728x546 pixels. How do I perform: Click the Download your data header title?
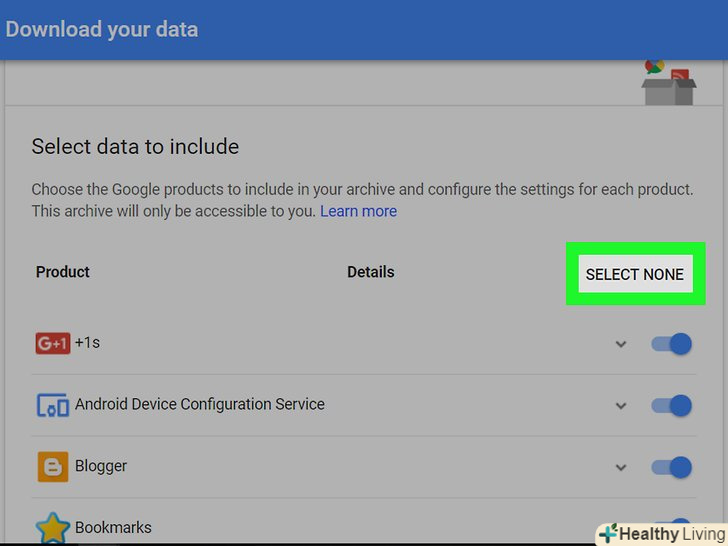pos(101,29)
